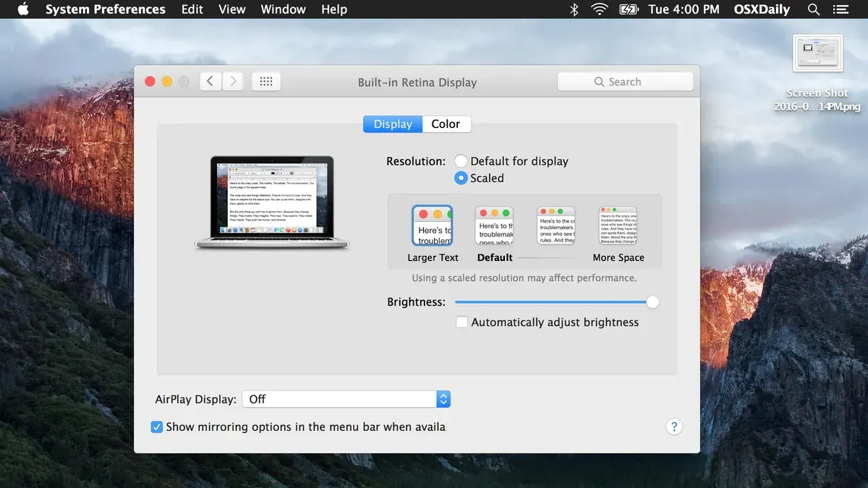Show all preferences with the grid button

[265, 82]
